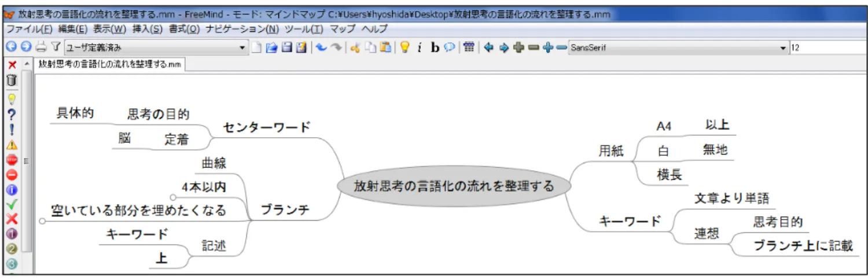Expand the folded 4本以内 node circle
Viewport: 868px width, 279px height.
pos(173,197)
